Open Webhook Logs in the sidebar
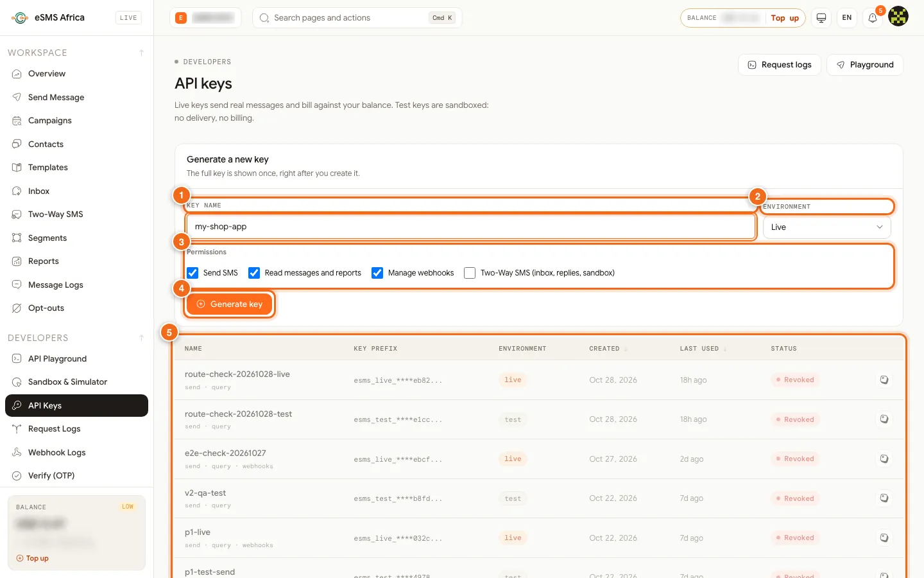This screenshot has height=578, width=924. click(76, 452)
